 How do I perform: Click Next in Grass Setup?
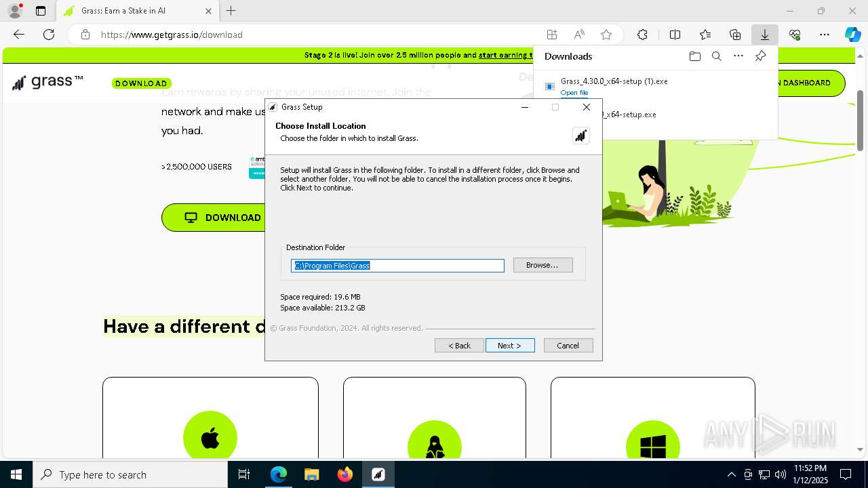pyautogui.click(x=510, y=346)
